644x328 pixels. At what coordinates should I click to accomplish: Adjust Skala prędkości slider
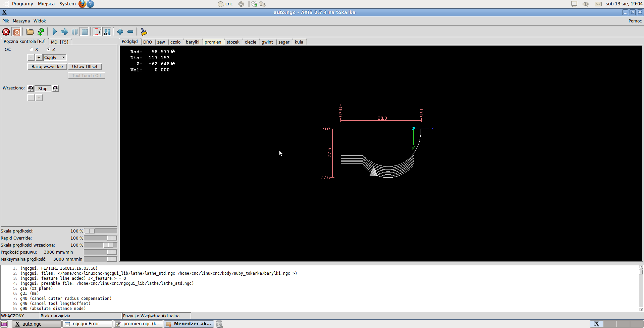point(101,231)
